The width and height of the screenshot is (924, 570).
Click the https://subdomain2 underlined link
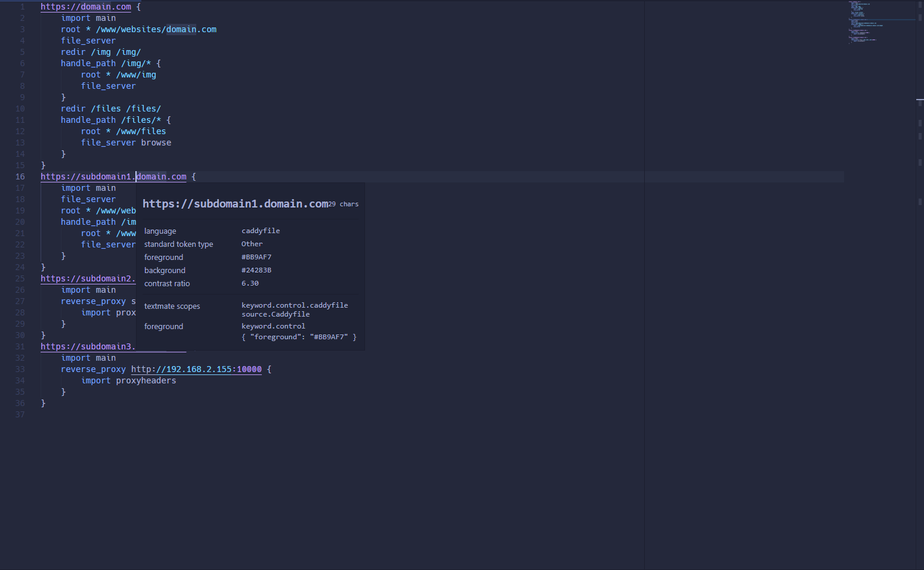point(88,278)
